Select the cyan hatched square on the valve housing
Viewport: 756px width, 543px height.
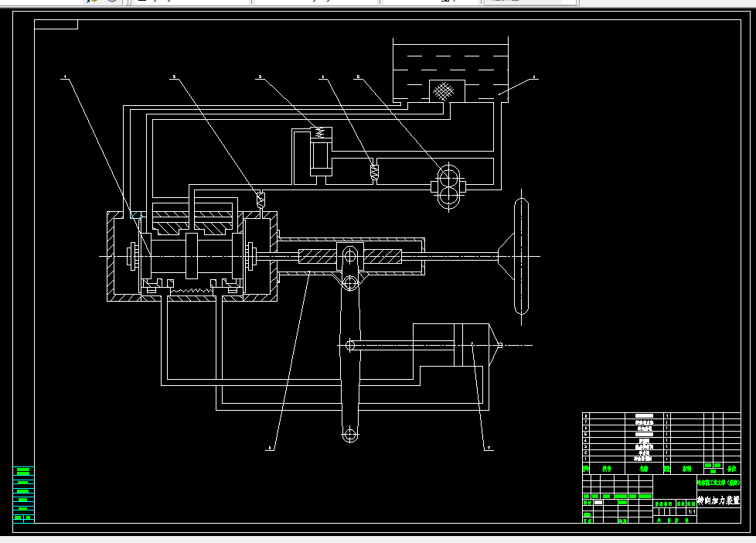(x=135, y=214)
